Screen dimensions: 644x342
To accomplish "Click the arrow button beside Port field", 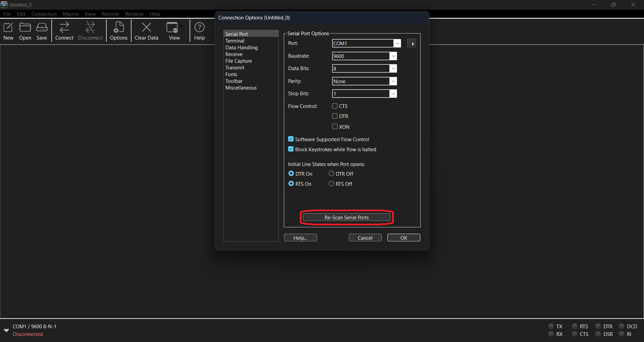I will click(412, 44).
